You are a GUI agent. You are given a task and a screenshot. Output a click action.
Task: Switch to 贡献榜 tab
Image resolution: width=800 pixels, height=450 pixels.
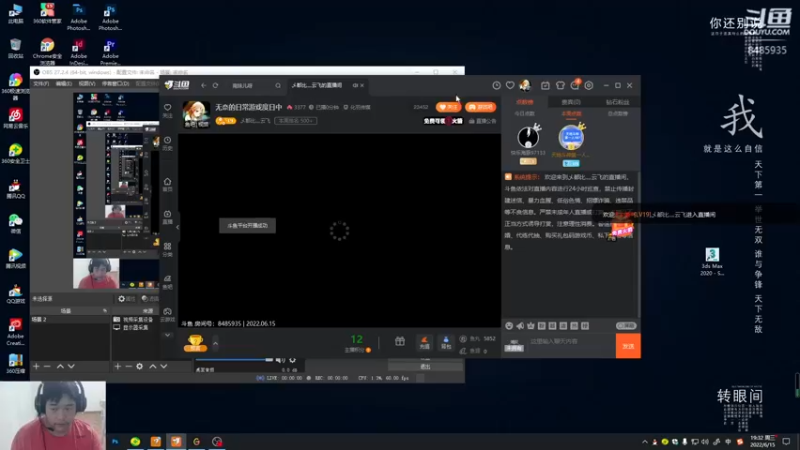coord(524,102)
